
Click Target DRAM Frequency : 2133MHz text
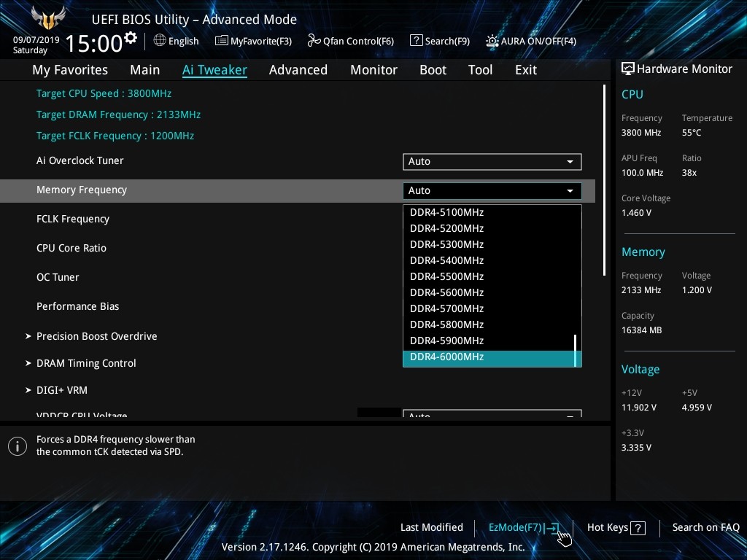[x=119, y=114]
